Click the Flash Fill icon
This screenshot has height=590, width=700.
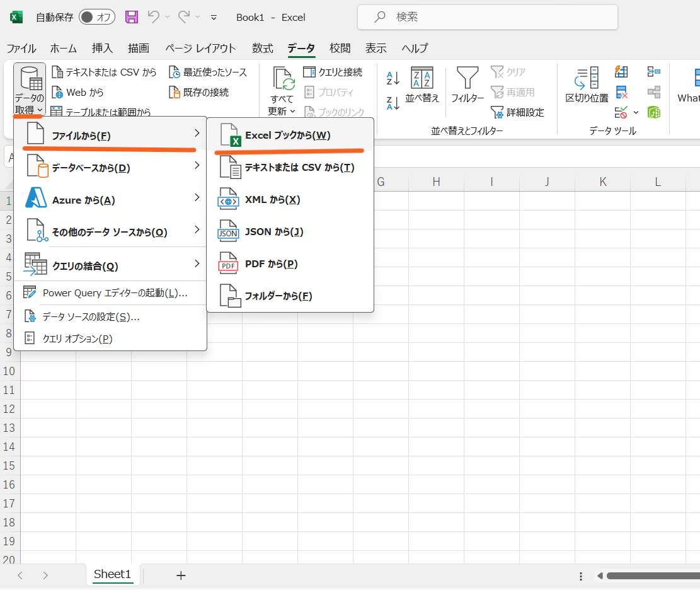621,71
